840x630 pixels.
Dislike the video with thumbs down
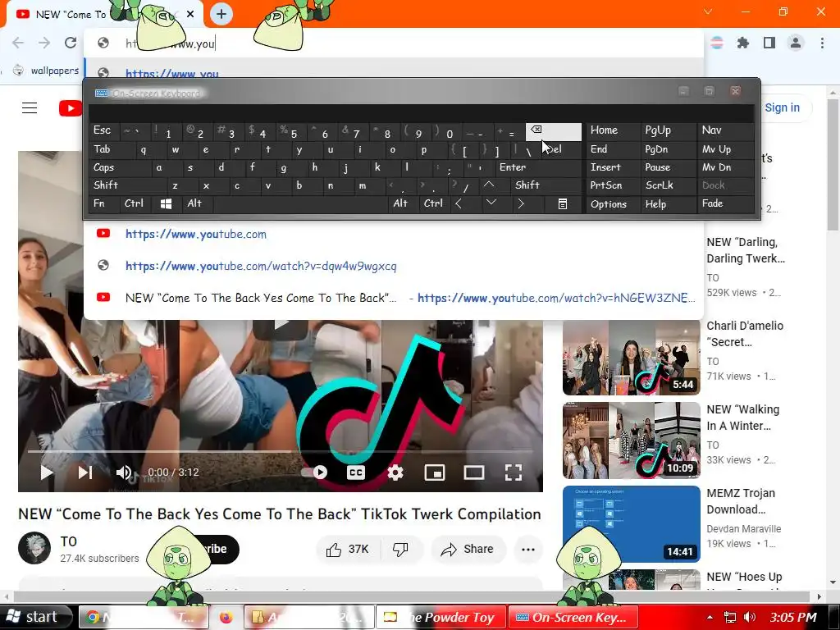pyautogui.click(x=400, y=549)
